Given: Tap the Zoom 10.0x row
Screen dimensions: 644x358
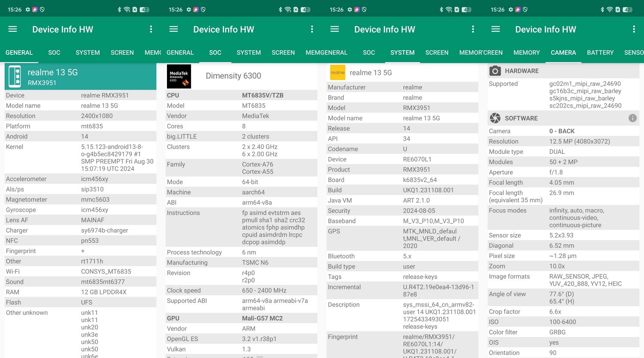Looking at the screenshot, I should coord(563,266).
